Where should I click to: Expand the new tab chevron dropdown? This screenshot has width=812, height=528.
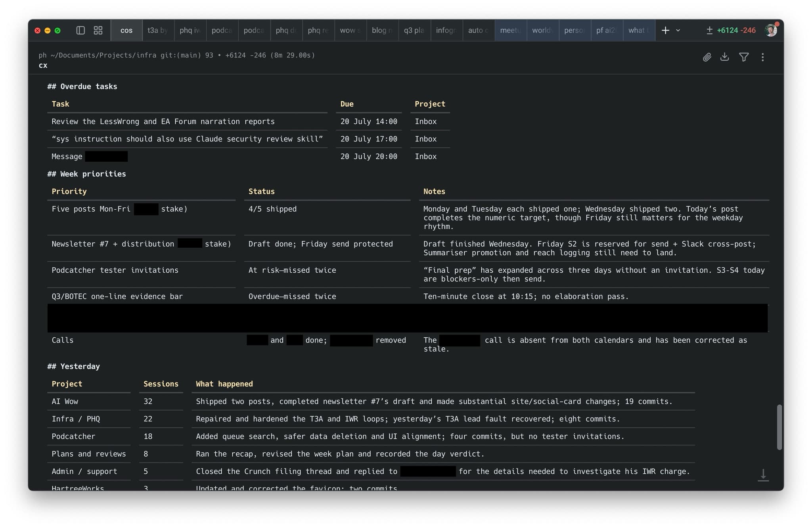click(x=678, y=30)
